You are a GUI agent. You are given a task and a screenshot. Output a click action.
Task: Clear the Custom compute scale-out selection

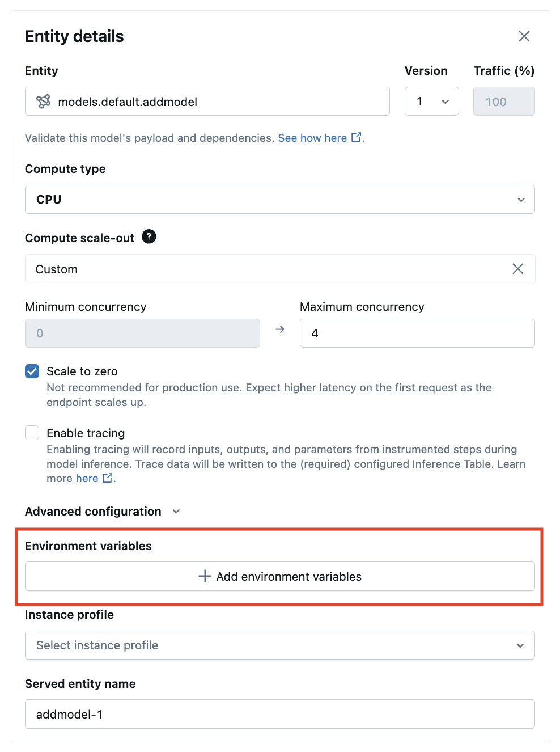517,269
